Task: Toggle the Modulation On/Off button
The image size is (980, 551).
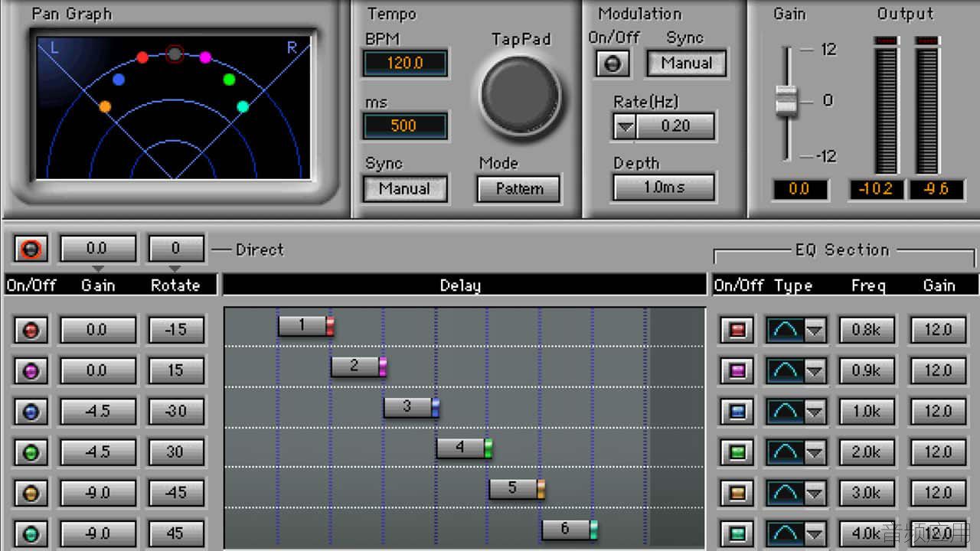Action: 612,64
